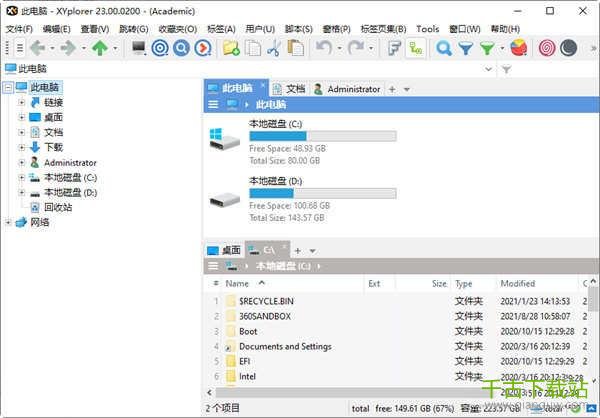Select the Documents and Settings folder row
The image size is (600, 418).
point(285,346)
